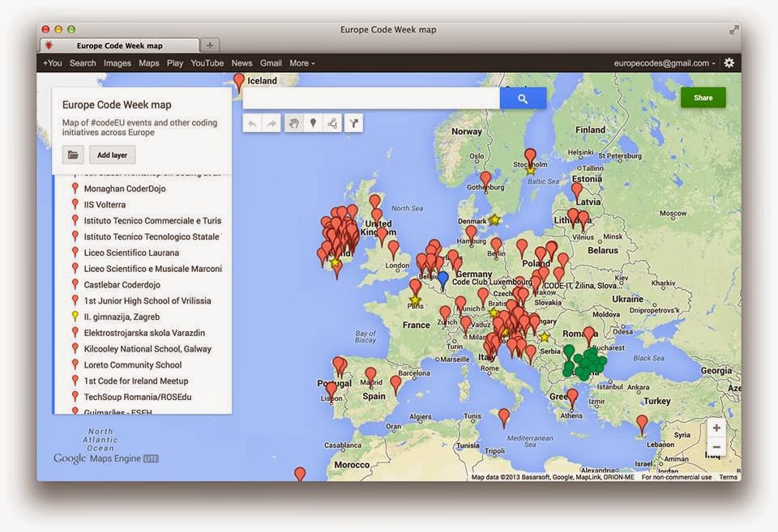The image size is (778, 532).
Task: Select TechSoup Romania/ROSEdu entry
Action: tap(138, 397)
